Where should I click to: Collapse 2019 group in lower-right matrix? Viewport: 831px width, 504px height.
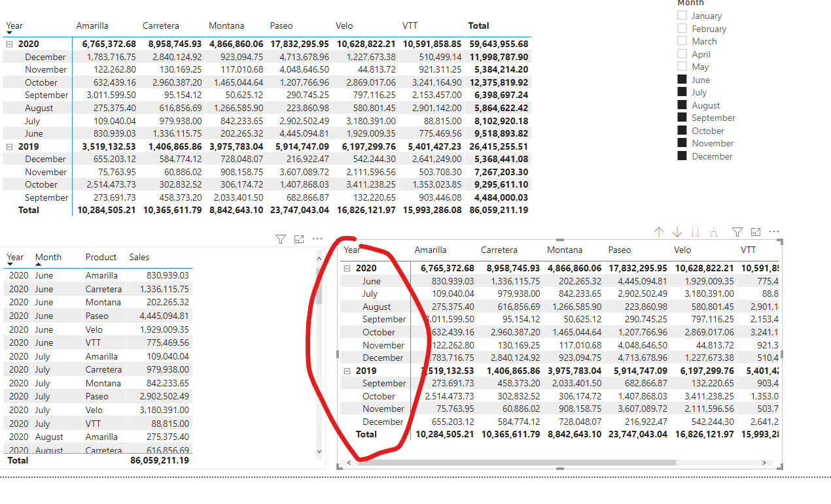click(347, 371)
